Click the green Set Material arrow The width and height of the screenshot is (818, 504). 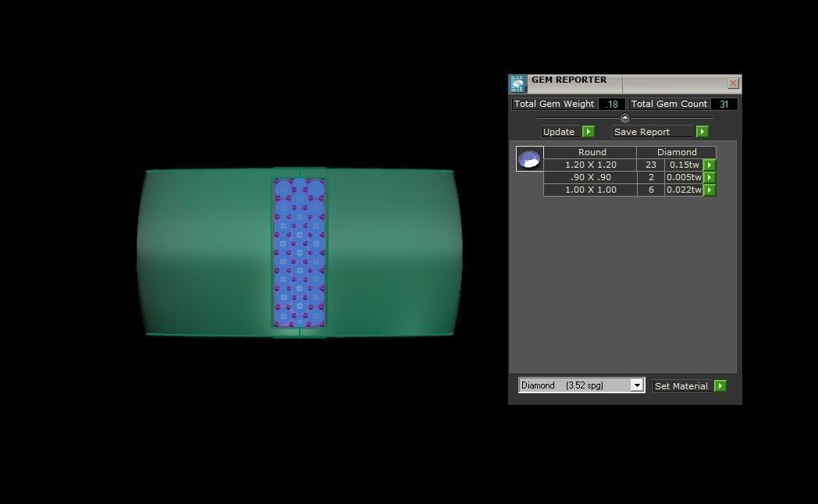[720, 385]
